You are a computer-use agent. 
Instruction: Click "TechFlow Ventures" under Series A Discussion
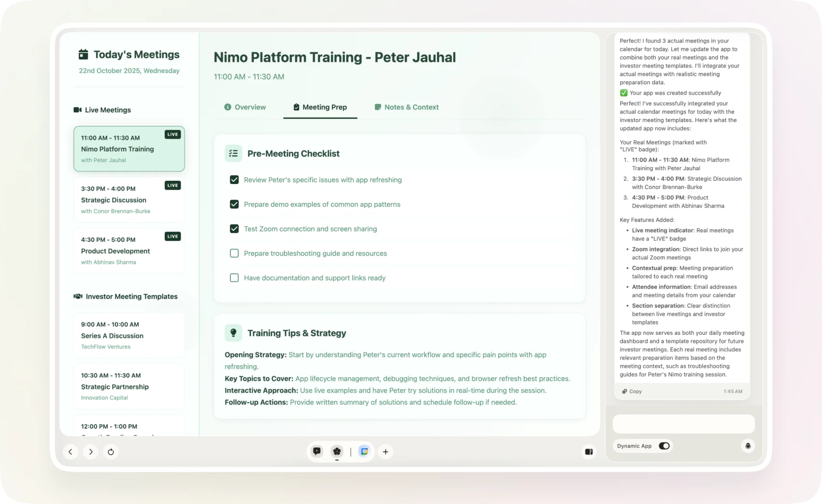[106, 347]
